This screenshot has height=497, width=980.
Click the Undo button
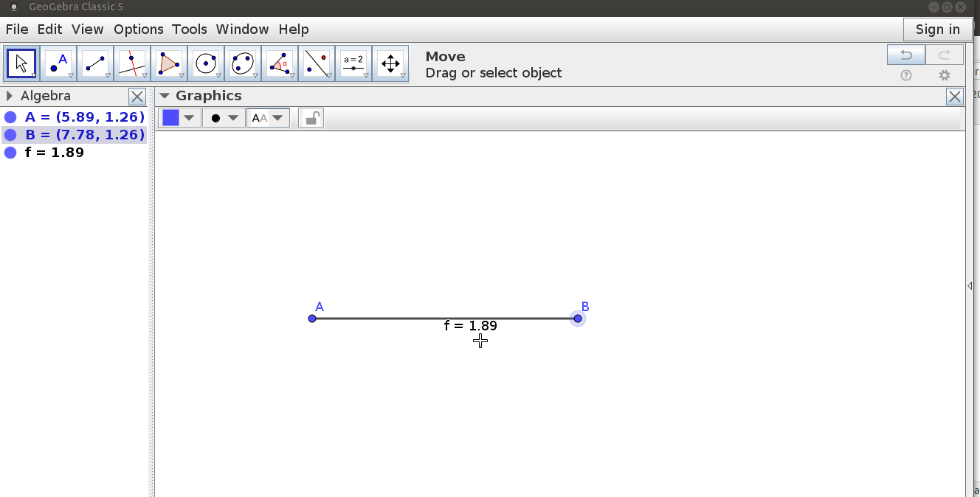point(906,55)
